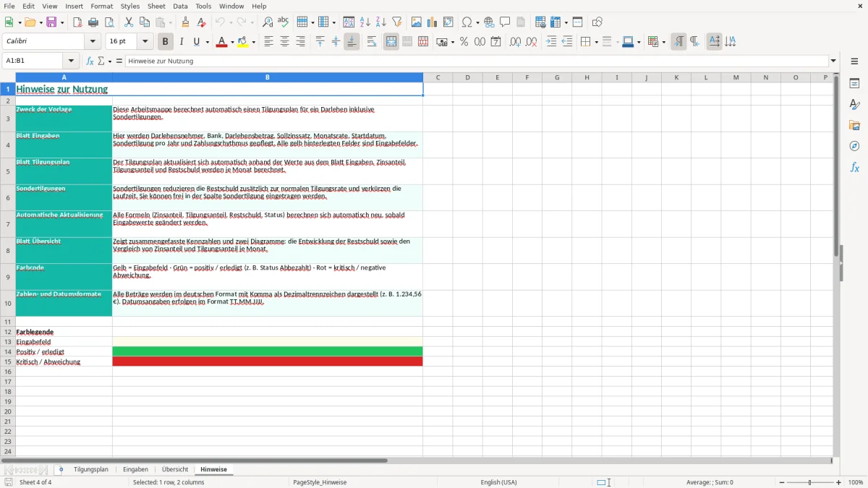The height and width of the screenshot is (488, 868).
Task: Toggle Wrap Text
Action: point(372,42)
